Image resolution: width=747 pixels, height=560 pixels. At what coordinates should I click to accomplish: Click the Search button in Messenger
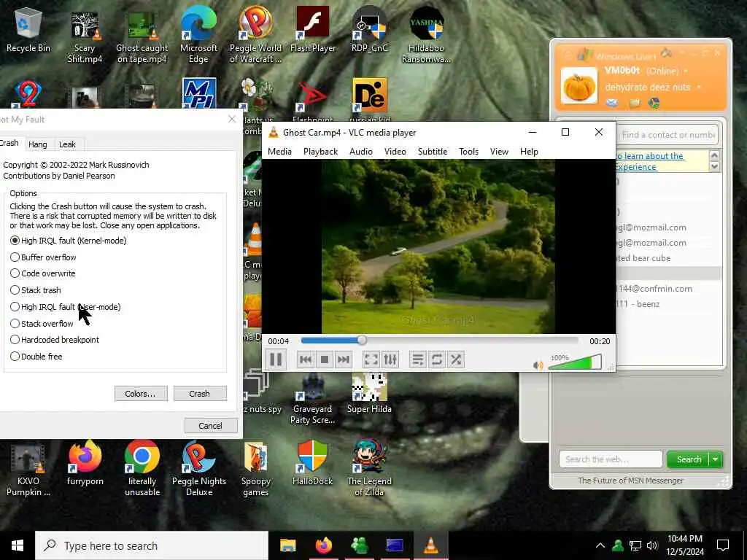pos(689,459)
